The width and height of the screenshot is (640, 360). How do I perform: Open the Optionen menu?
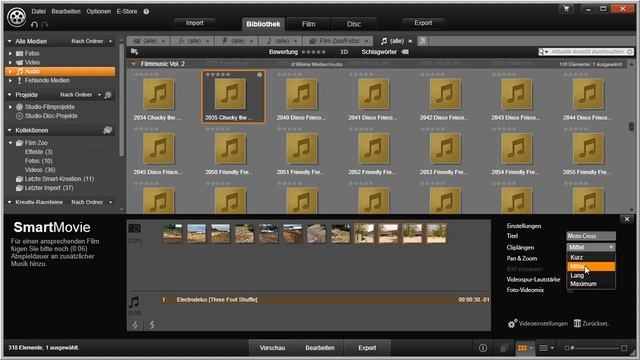coord(98,11)
